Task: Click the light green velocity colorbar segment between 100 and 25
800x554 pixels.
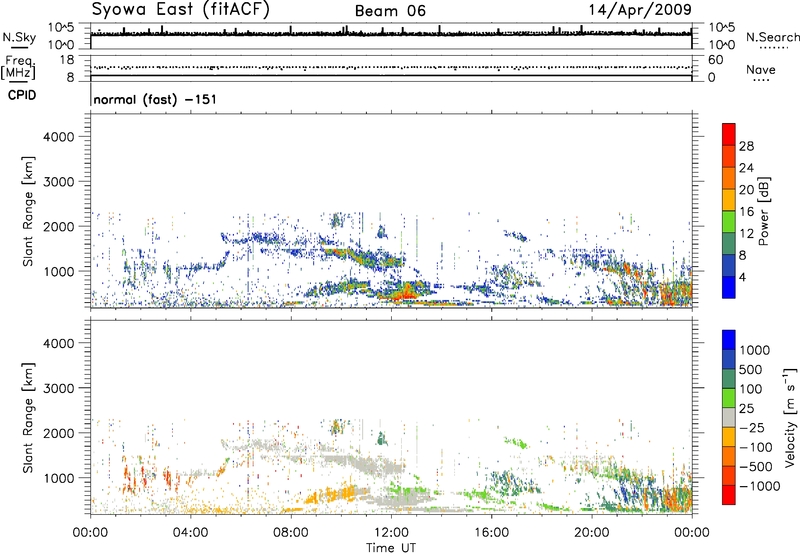Action: click(x=729, y=398)
